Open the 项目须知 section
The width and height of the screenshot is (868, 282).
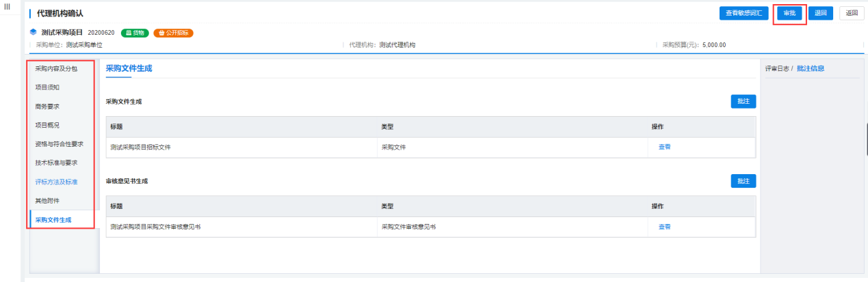tap(47, 87)
